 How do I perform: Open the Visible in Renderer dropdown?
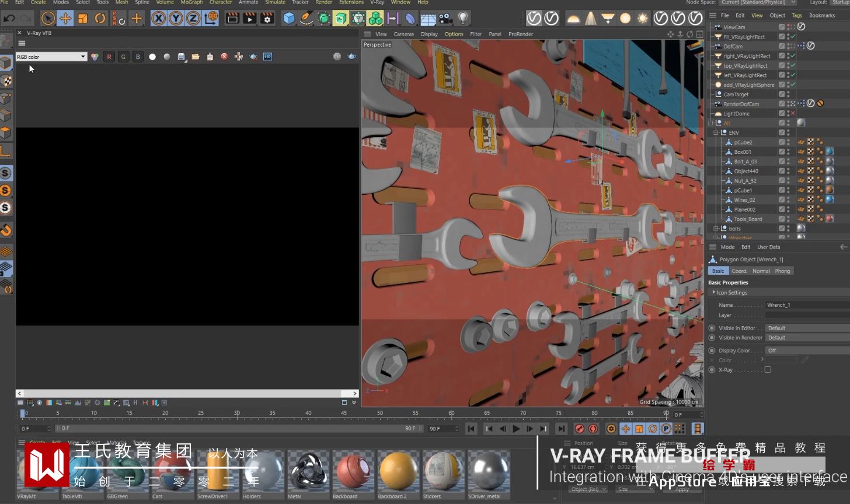tap(807, 337)
